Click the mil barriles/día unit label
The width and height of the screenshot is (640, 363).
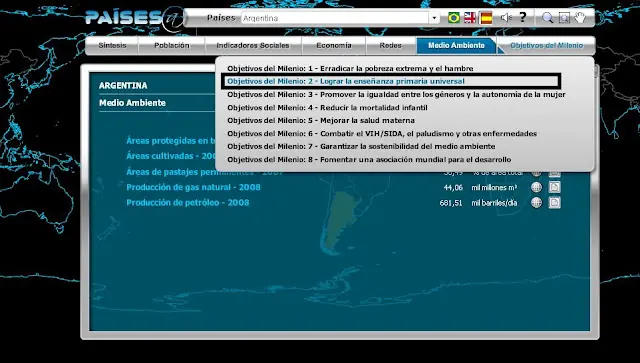[x=494, y=203]
